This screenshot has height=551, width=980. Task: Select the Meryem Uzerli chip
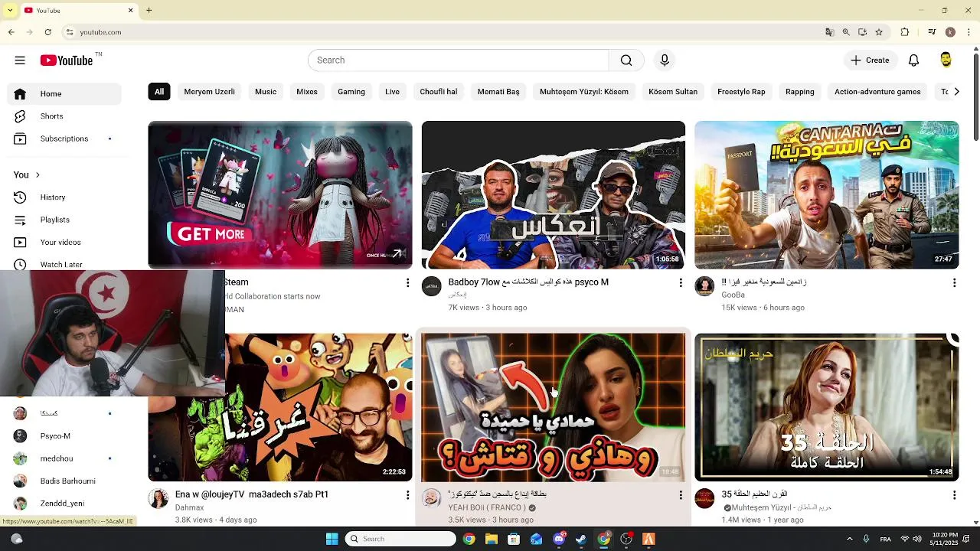[x=209, y=92]
